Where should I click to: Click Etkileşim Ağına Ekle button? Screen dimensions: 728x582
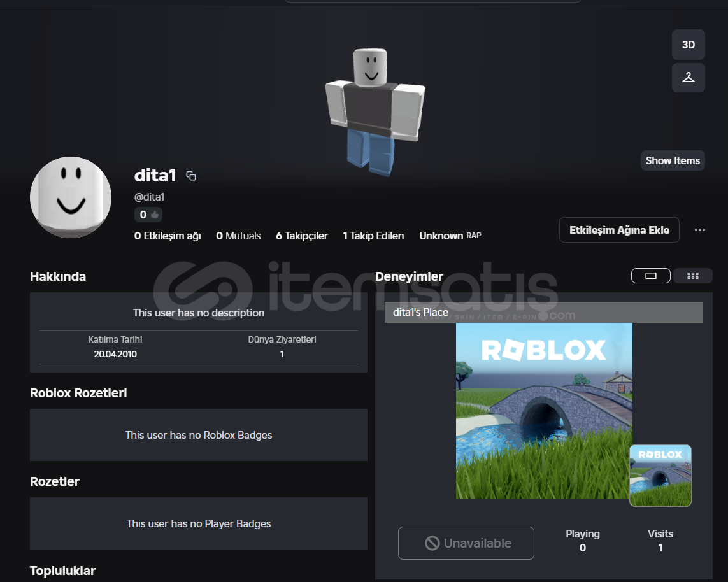coord(619,230)
